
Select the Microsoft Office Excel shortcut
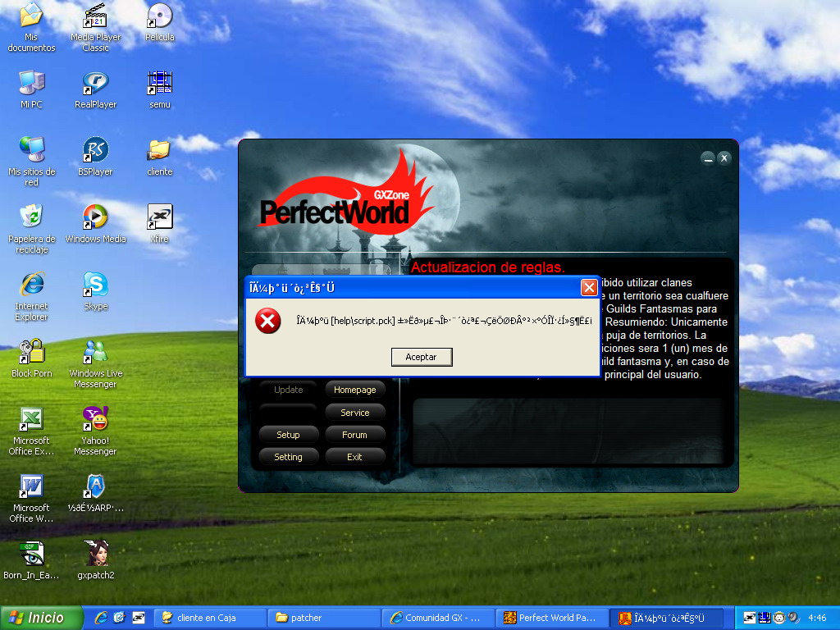(31, 431)
